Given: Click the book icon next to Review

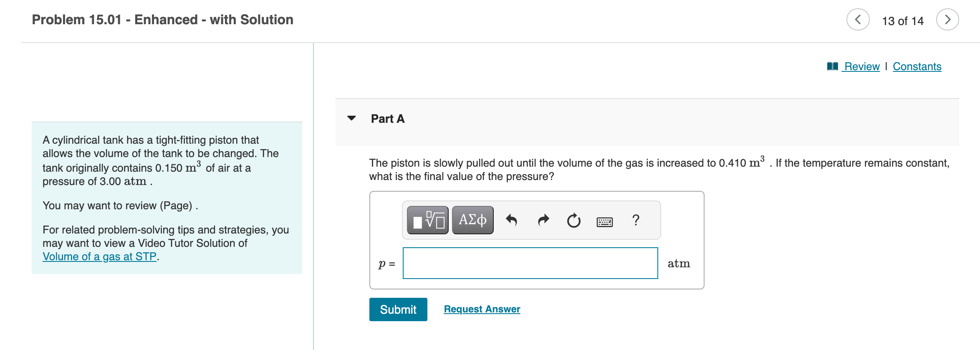Looking at the screenshot, I should tap(832, 66).
